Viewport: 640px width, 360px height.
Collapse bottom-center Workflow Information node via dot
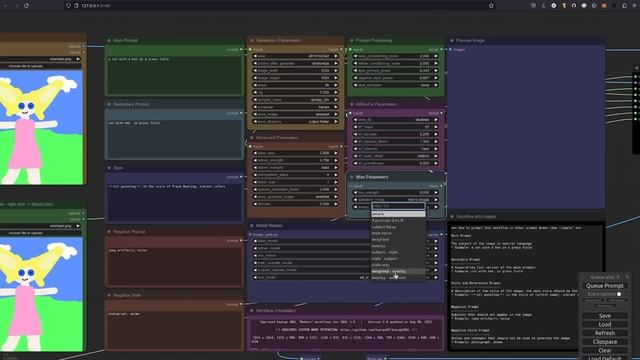(251, 310)
